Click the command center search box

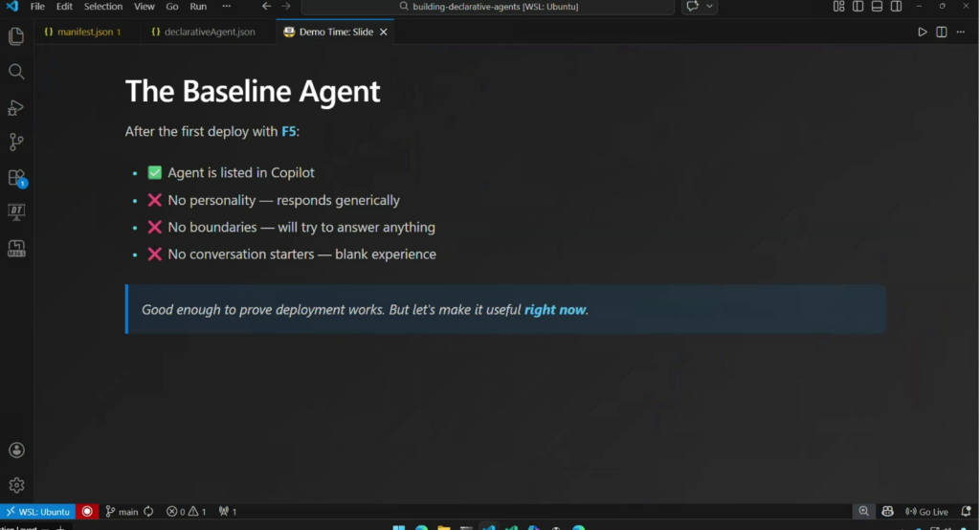[488, 7]
